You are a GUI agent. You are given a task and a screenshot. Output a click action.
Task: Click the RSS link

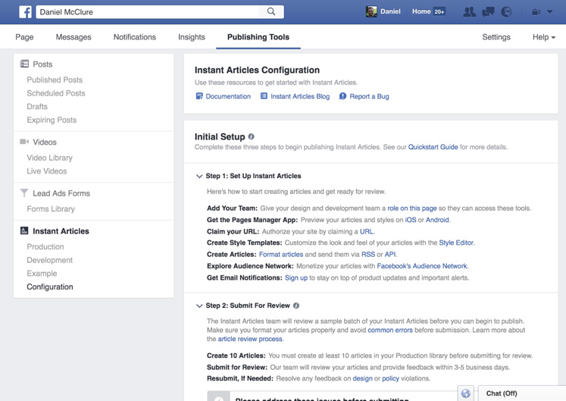(x=368, y=254)
